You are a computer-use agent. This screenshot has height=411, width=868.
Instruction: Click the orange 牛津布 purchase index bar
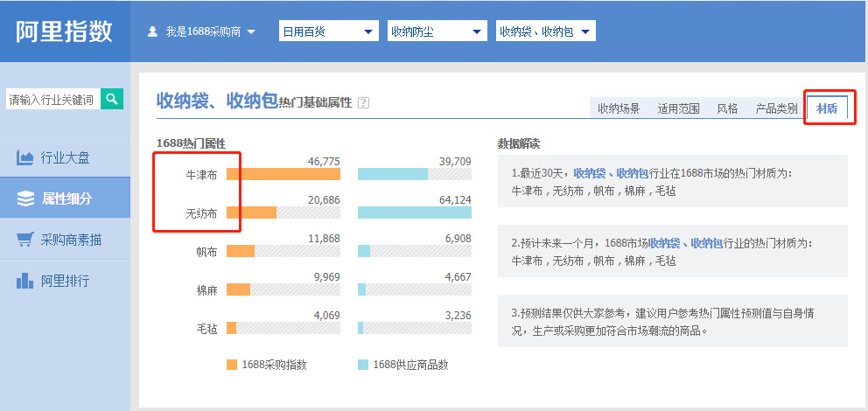(x=283, y=174)
